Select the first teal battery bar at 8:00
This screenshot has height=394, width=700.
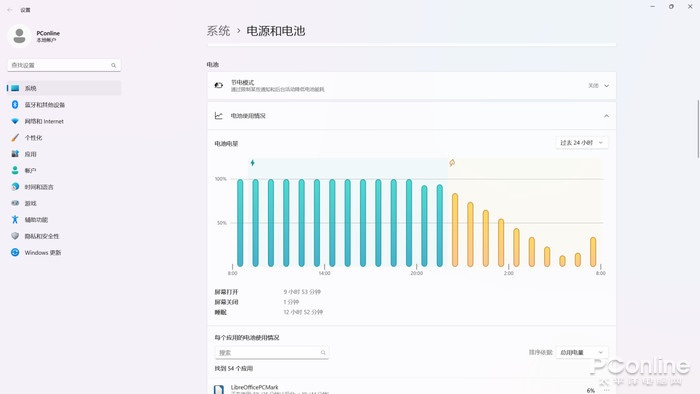point(240,223)
